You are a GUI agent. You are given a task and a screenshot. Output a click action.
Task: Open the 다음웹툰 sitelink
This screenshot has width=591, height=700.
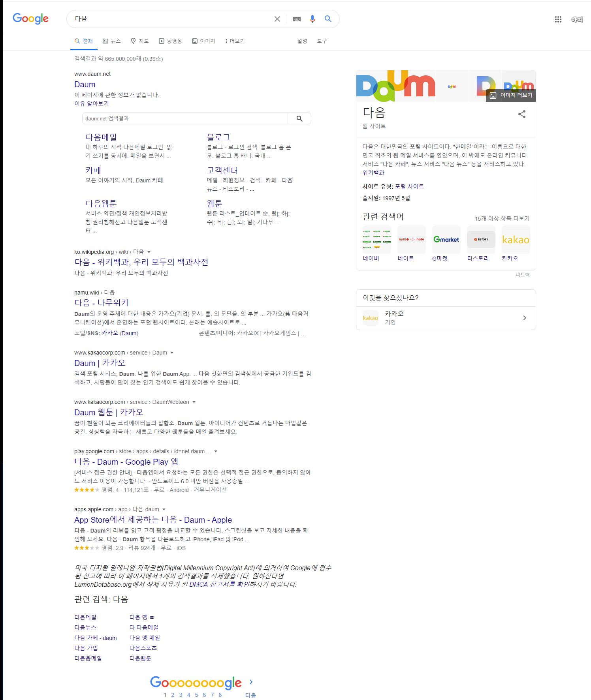(101, 203)
